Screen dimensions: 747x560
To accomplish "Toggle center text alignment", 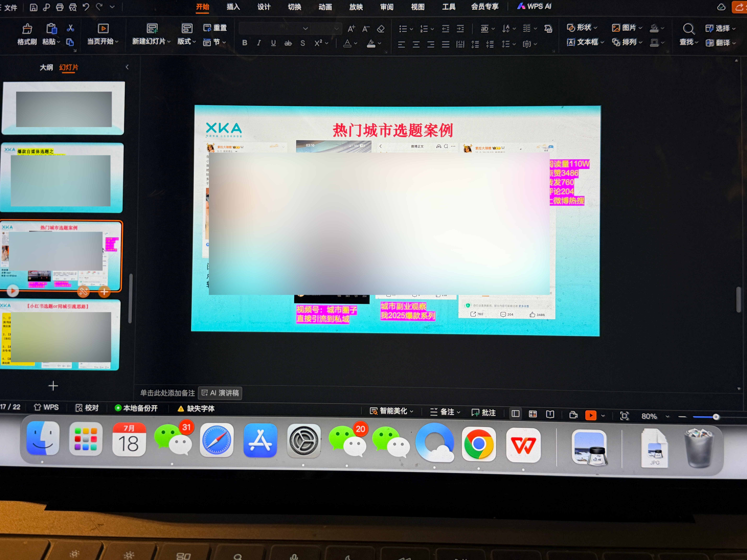I will pos(416,45).
